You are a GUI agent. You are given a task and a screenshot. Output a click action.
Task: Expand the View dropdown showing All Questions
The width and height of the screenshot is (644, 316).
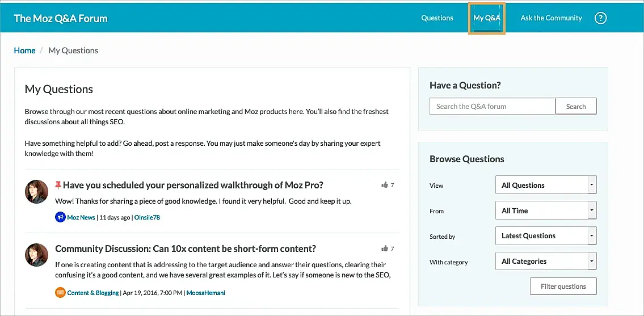[x=545, y=185]
